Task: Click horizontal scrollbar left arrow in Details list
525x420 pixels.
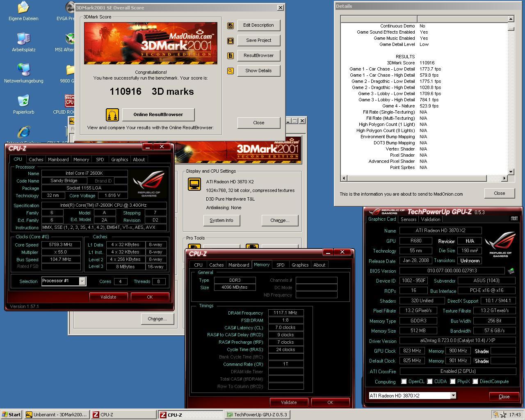Action: coord(344,178)
